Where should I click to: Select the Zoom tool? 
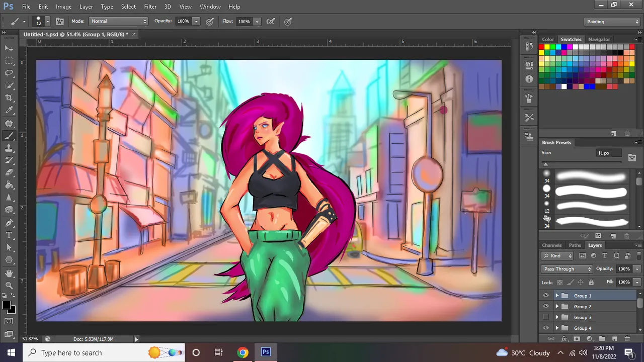point(9,285)
